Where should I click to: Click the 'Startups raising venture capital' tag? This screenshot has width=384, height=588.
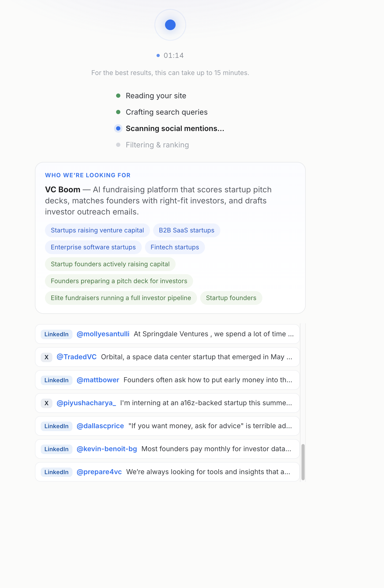pos(97,230)
